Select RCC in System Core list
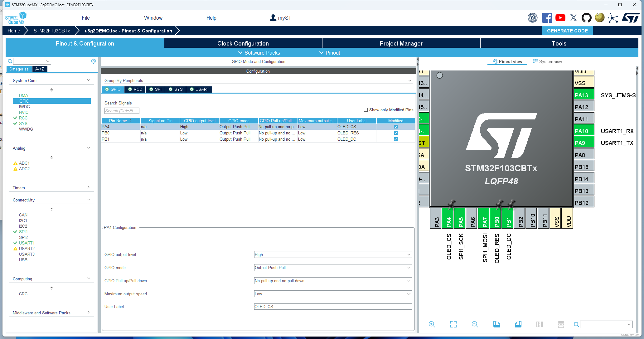644x339 pixels. (x=23, y=118)
